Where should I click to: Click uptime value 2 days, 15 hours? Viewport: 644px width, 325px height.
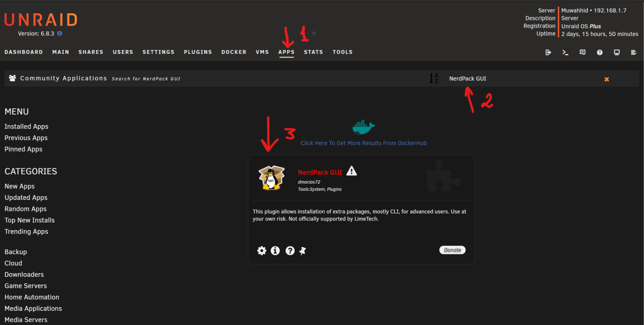point(600,34)
